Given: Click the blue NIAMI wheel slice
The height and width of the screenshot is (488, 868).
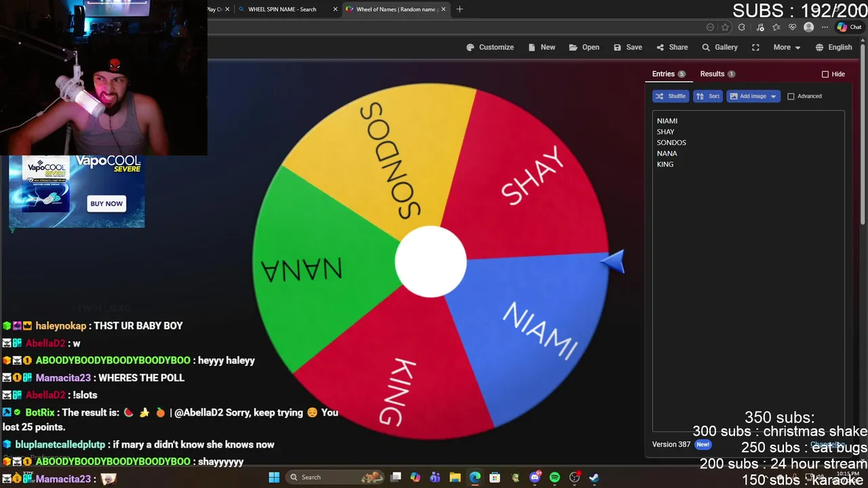Looking at the screenshot, I should pyautogui.click(x=542, y=332).
